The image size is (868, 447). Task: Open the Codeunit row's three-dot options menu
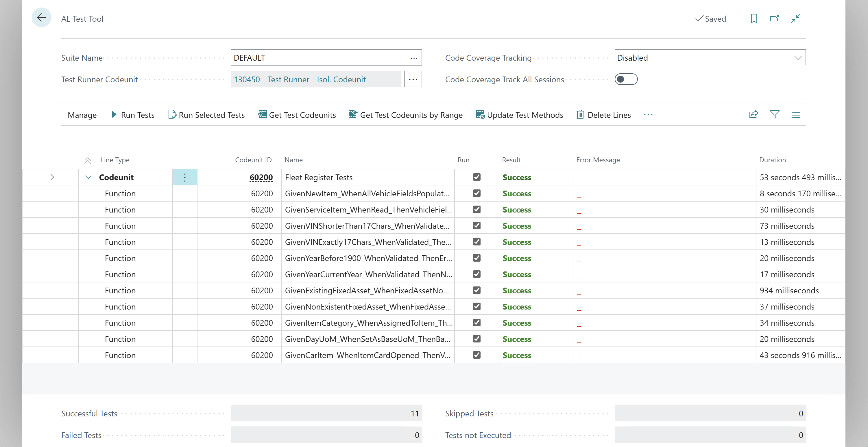[x=185, y=177]
